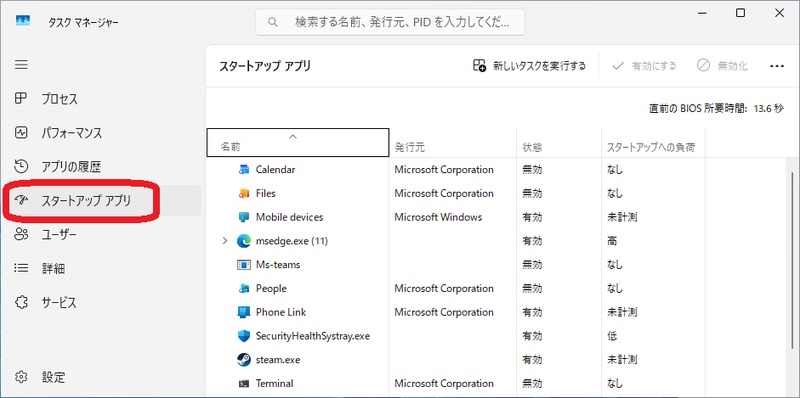Image resolution: width=800 pixels, height=398 pixels.
Task: Click the 低 impact value for SecurityHealthSystray
Action: (x=612, y=336)
